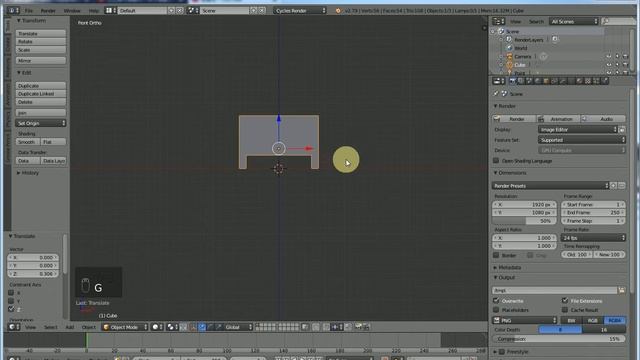The width and height of the screenshot is (640, 360).
Task: Open the All Scenes outliner filter dropdown
Action: tap(573, 21)
